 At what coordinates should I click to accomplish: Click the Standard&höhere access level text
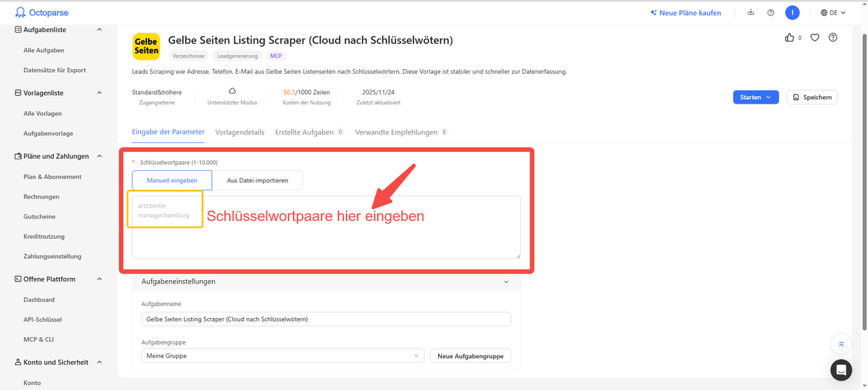pos(157,92)
